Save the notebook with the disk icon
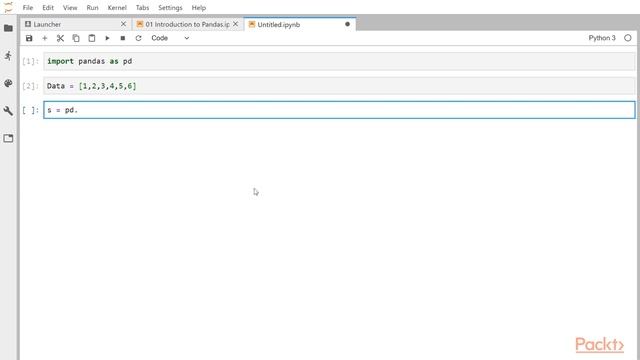This screenshot has width=640, height=360. coord(29,38)
